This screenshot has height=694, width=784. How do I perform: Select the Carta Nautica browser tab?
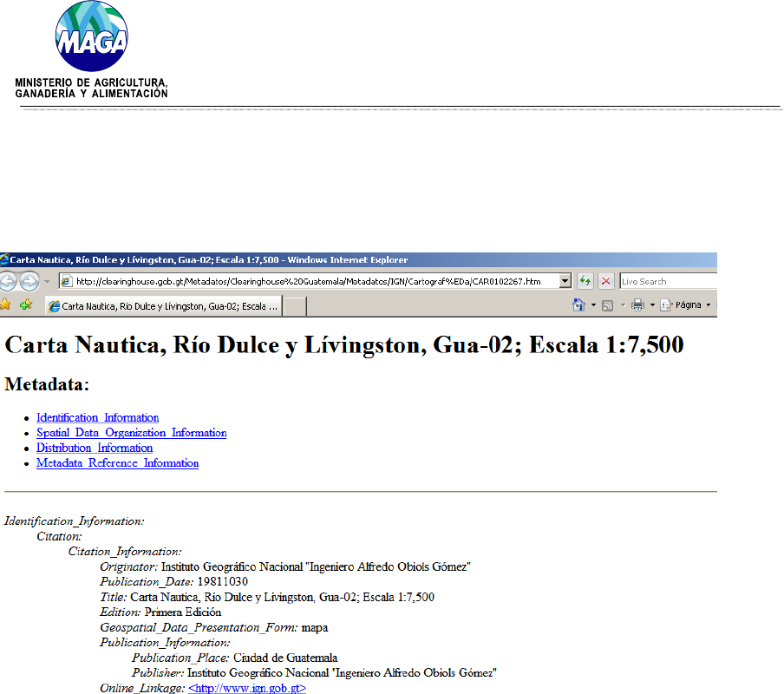164,306
